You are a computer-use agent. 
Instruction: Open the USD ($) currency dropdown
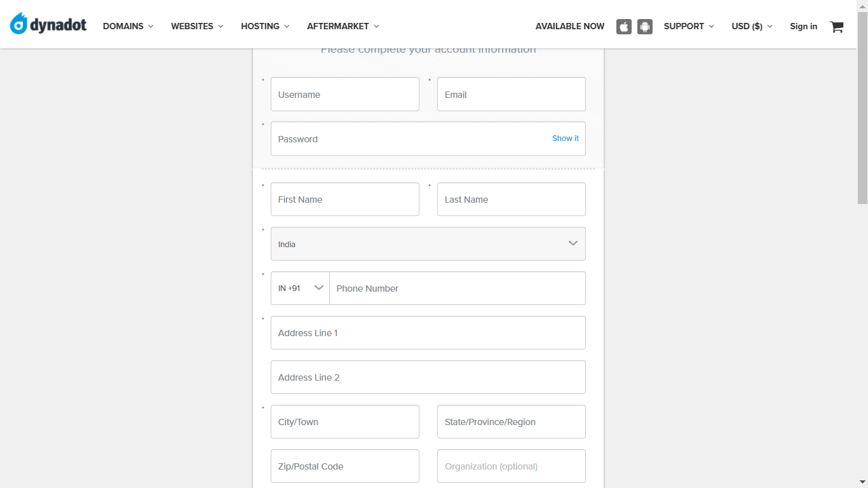(752, 26)
